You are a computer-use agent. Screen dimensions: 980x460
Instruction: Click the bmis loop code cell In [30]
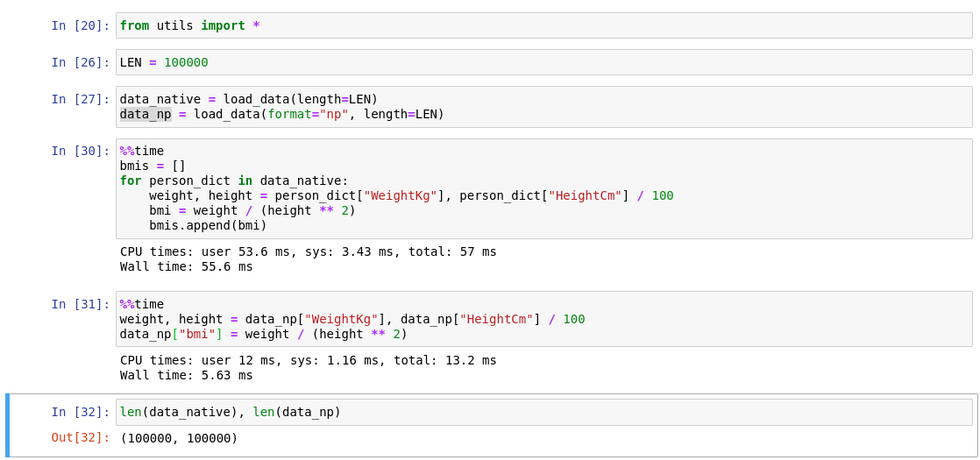pos(543,188)
